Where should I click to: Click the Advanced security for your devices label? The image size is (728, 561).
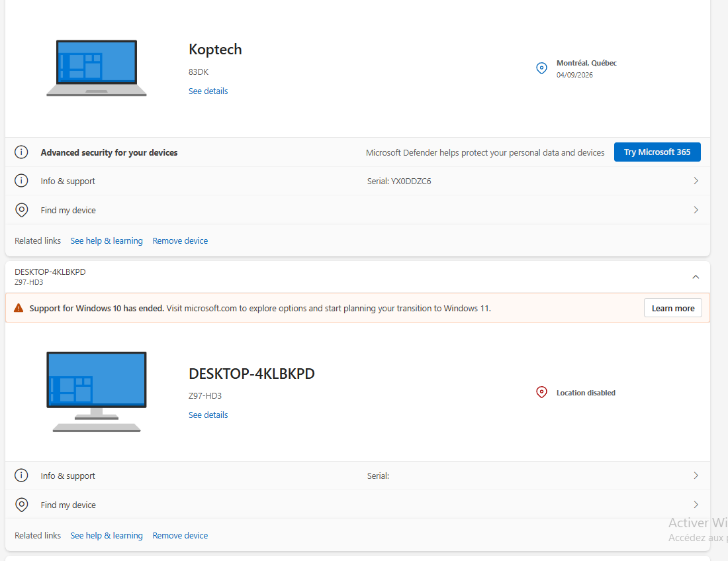[109, 152]
